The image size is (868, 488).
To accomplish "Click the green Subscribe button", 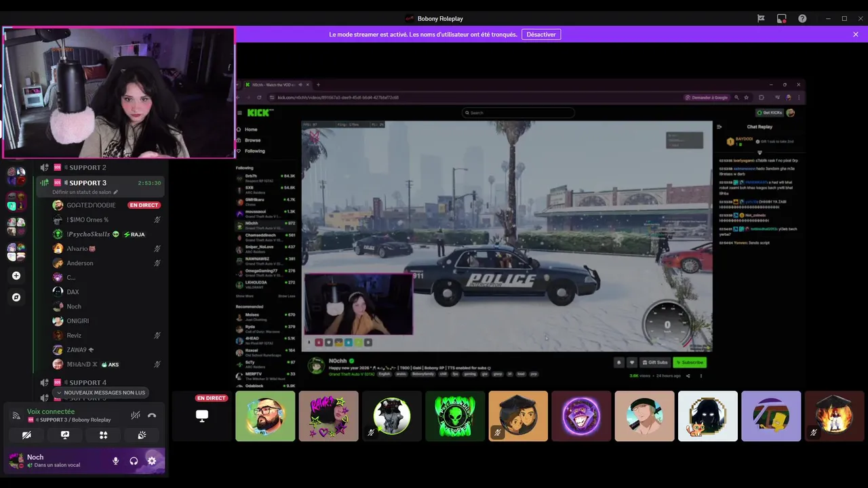I will tap(690, 363).
